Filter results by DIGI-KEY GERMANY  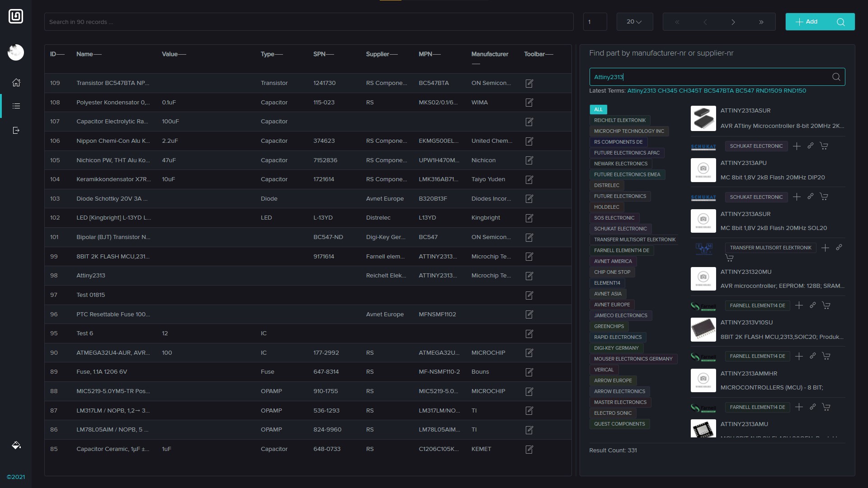616,348
